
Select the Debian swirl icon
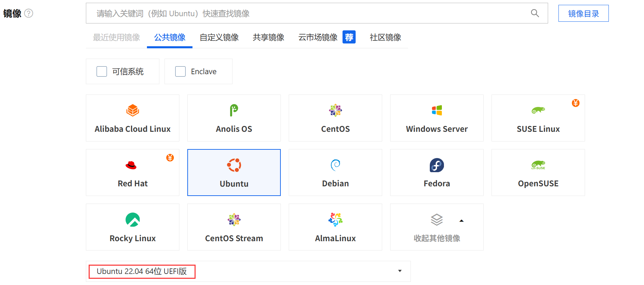click(x=335, y=165)
